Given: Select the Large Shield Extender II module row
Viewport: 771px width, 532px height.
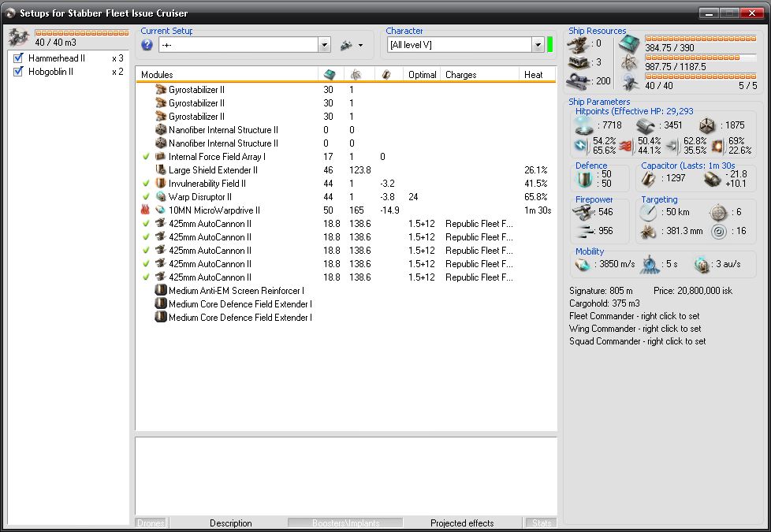Looking at the screenshot, I should pyautogui.click(x=345, y=170).
